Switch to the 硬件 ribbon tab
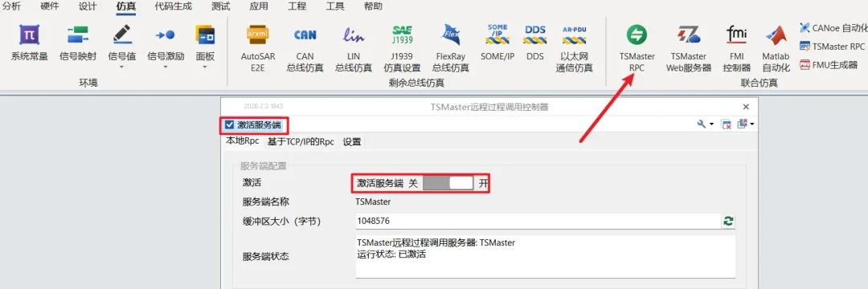This screenshot has width=868, height=289. pos(50,6)
